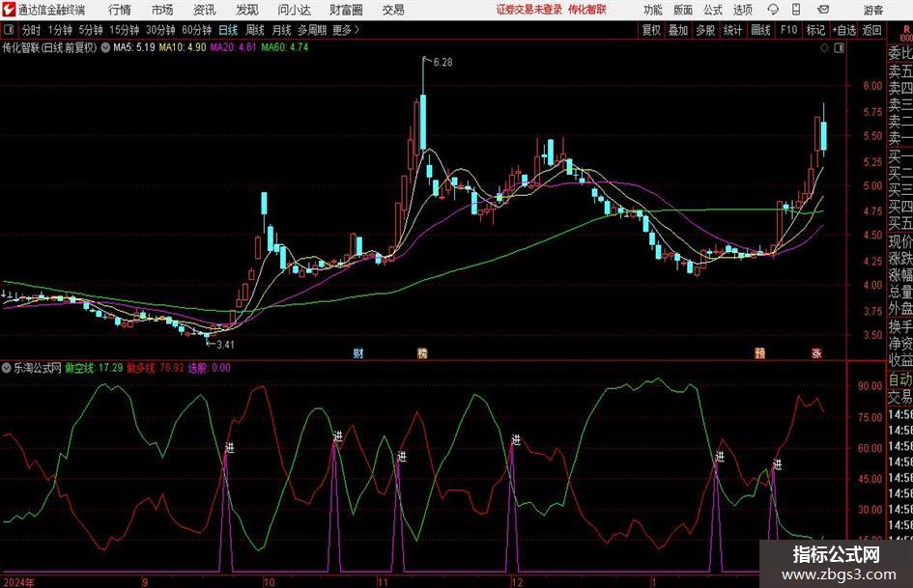
Task: Click the 2024年 date axis label
Action: [18, 582]
